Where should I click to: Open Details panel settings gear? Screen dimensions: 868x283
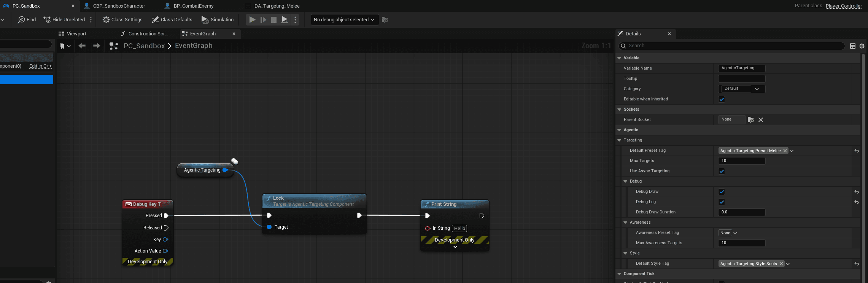862,46
